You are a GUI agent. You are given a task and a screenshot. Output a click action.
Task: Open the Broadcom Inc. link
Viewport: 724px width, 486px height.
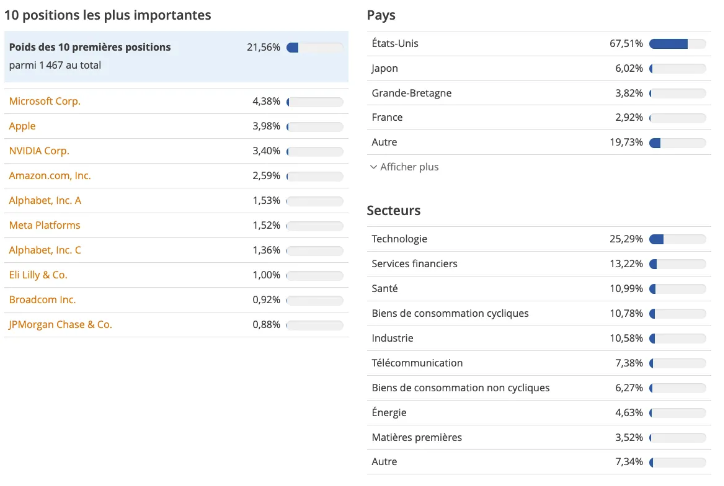click(x=42, y=300)
